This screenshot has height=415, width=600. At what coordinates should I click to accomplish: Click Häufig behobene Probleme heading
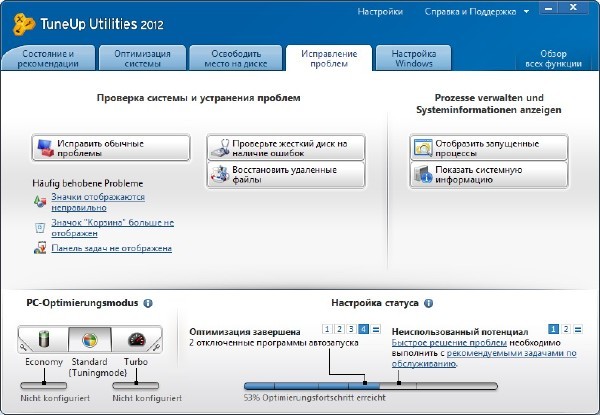[x=88, y=184]
